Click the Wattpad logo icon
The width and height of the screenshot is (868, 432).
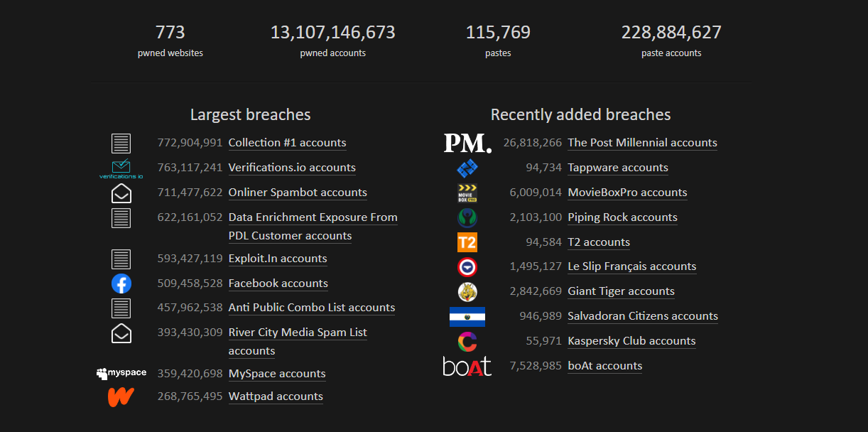point(121,397)
